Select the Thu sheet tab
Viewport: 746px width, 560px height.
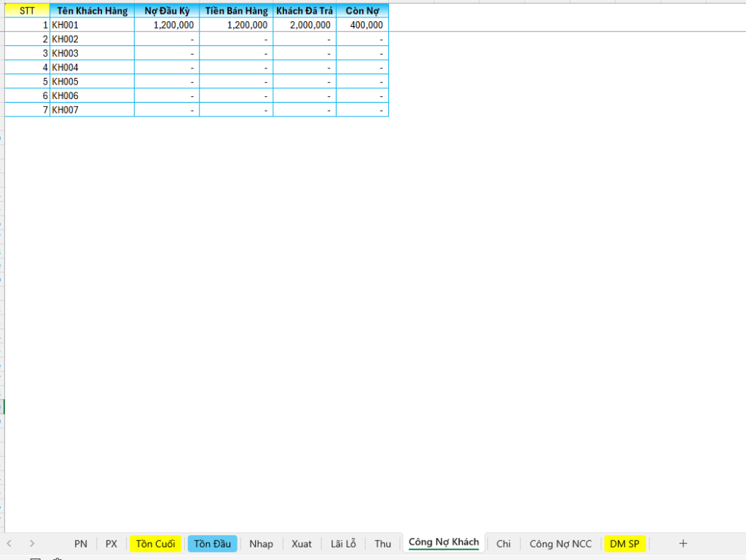point(382,543)
